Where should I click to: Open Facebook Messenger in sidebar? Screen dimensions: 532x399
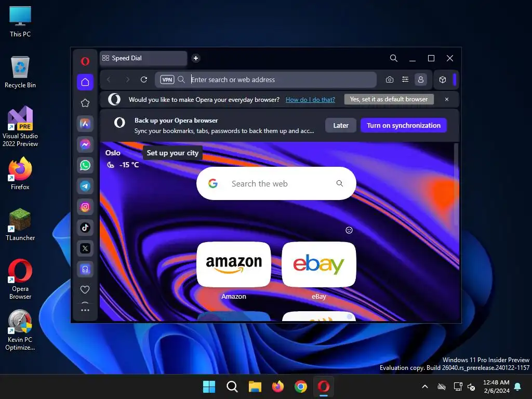click(85, 144)
